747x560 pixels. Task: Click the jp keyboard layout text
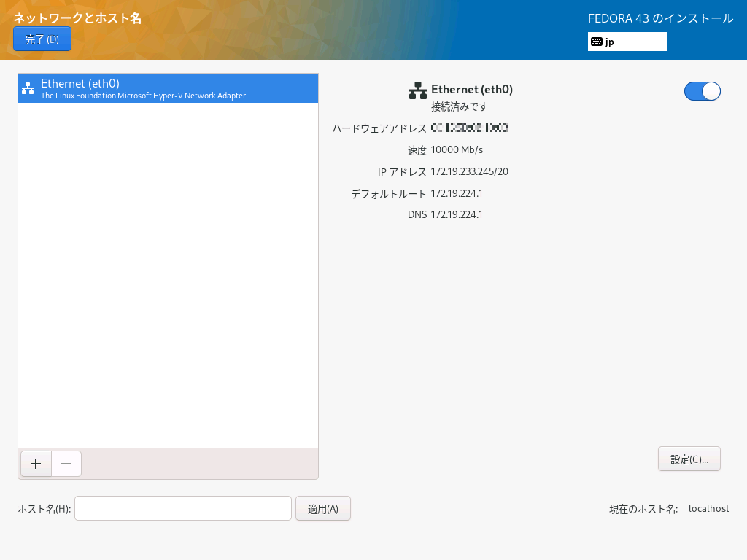point(610,42)
